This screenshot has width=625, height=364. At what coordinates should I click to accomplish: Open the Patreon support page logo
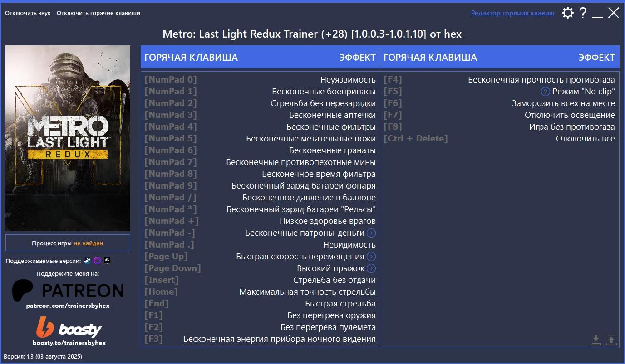67,290
